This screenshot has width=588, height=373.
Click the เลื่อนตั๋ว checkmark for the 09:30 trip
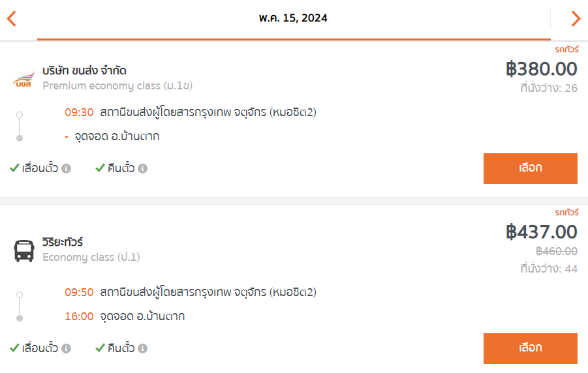(14, 168)
